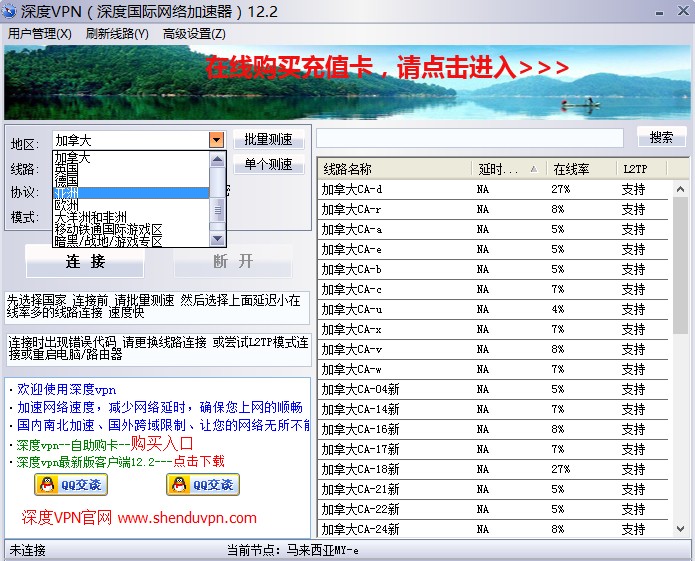Click the 连接 button
Image resolution: width=695 pixels, height=561 pixels.
tap(85, 261)
